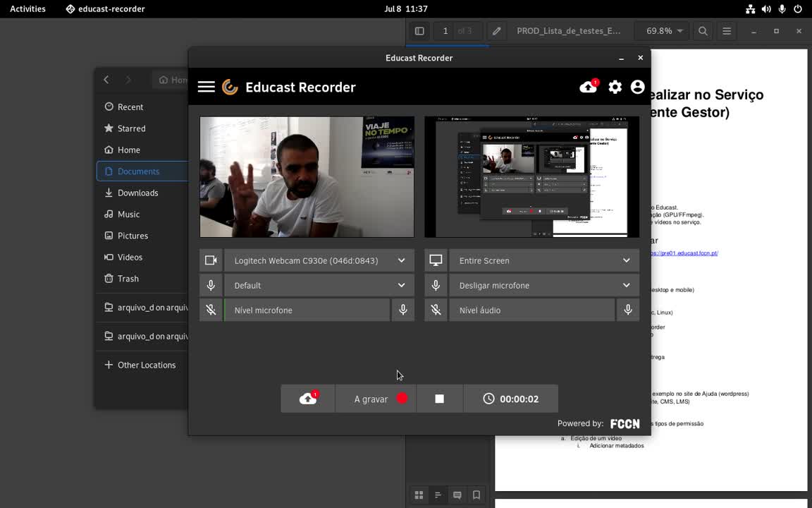Open Entire Screen source dropdown
The height and width of the screenshot is (508, 812).
tap(544, 260)
